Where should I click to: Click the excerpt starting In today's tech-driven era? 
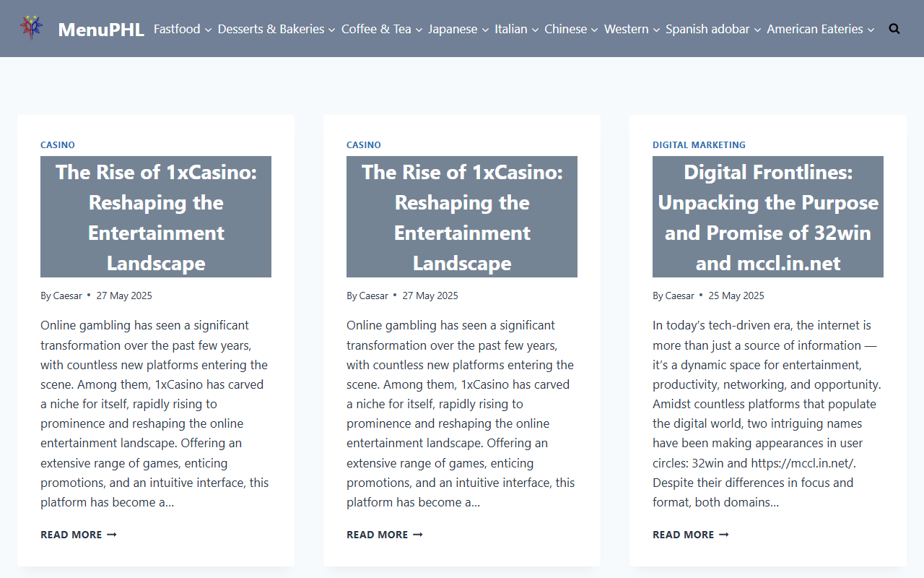point(767,413)
